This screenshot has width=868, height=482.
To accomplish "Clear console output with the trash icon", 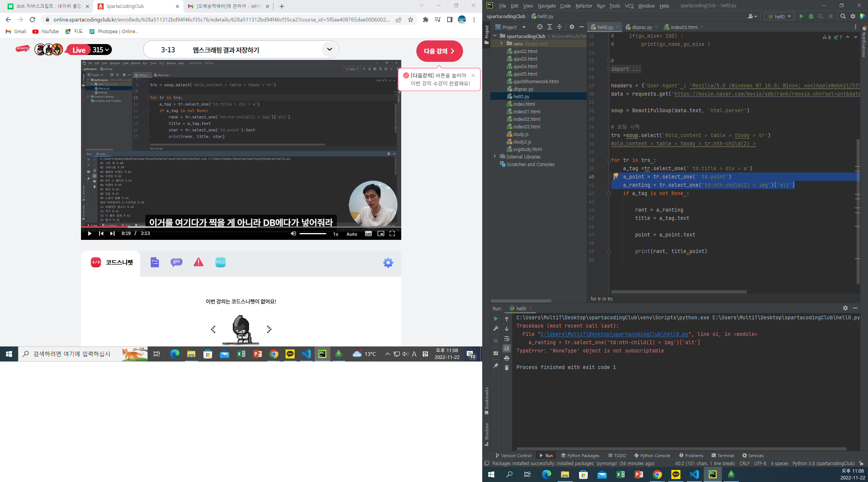I will (x=507, y=368).
